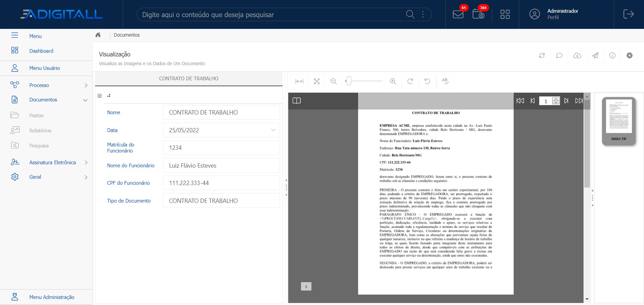
Task: Go to first page in viewer
Action: coord(520,101)
